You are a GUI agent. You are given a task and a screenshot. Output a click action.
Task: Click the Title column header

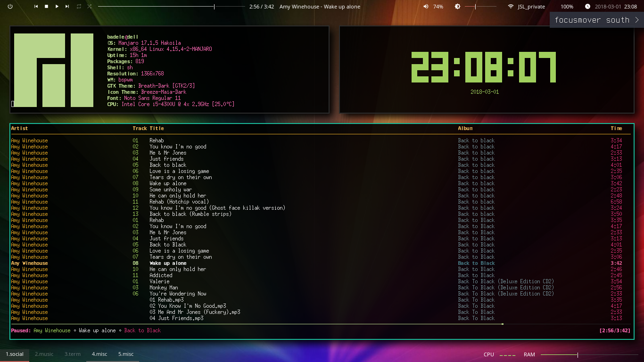[x=157, y=128]
